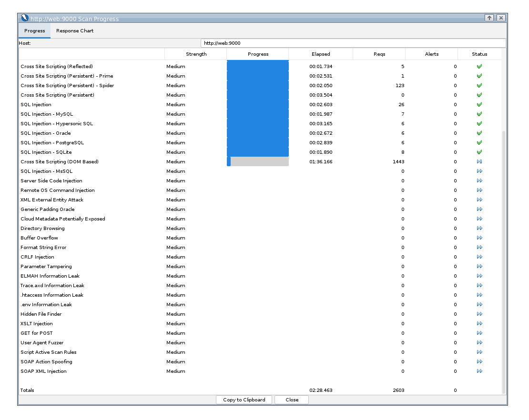
Task: Skip the XML External Entity Attack rule
Action: pyautogui.click(x=480, y=200)
